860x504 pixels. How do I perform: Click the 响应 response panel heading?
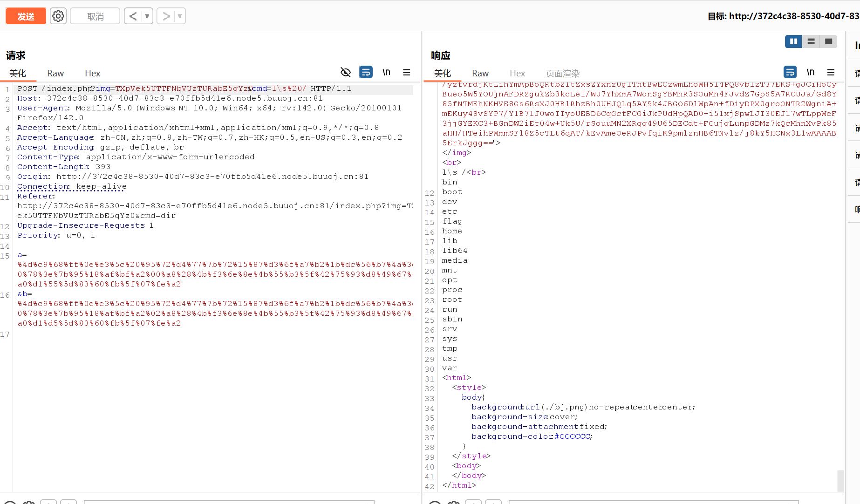click(x=441, y=55)
